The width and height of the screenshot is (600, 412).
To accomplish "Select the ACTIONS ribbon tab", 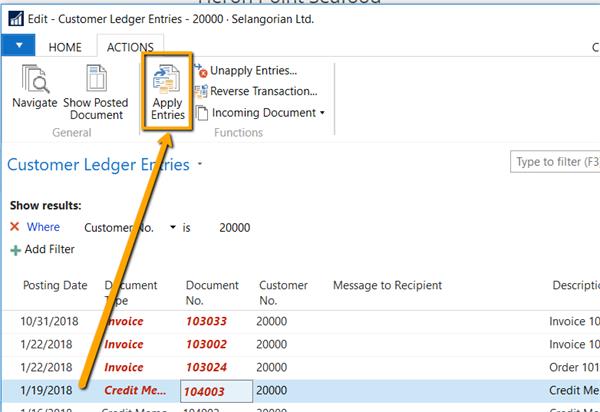I will click(130, 47).
